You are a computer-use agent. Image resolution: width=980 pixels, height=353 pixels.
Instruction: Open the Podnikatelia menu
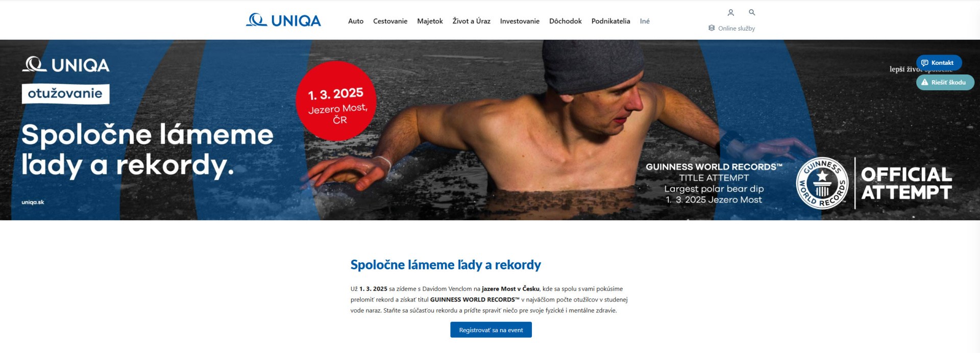(x=610, y=21)
